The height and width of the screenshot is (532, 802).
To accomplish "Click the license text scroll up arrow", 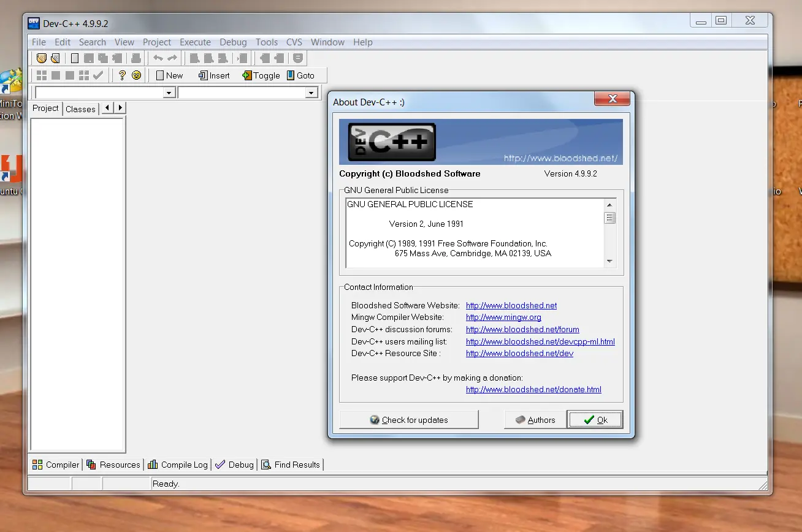I will [x=609, y=205].
